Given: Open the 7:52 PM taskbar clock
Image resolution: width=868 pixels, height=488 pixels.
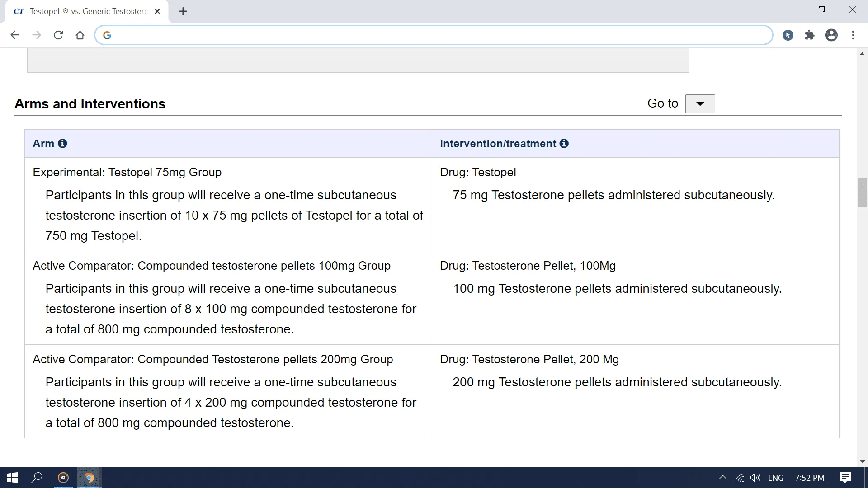Looking at the screenshot, I should 810,478.
